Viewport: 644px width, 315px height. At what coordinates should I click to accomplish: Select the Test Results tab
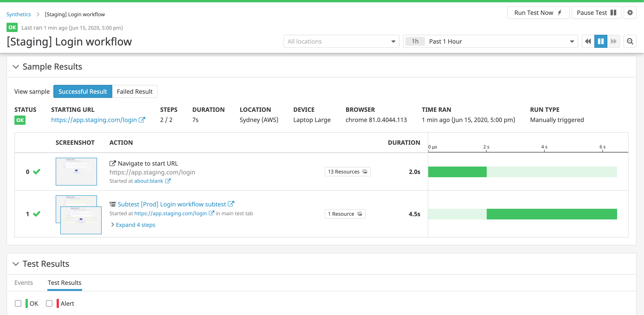point(64,283)
